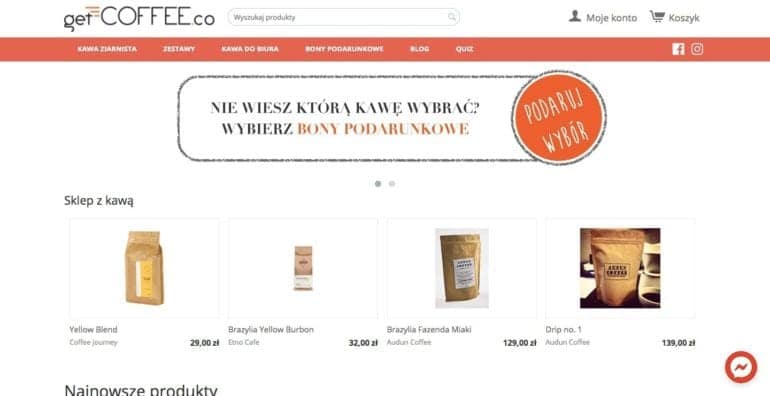Show the first carousel slide dot
This screenshot has width=770, height=396.
pos(378,184)
